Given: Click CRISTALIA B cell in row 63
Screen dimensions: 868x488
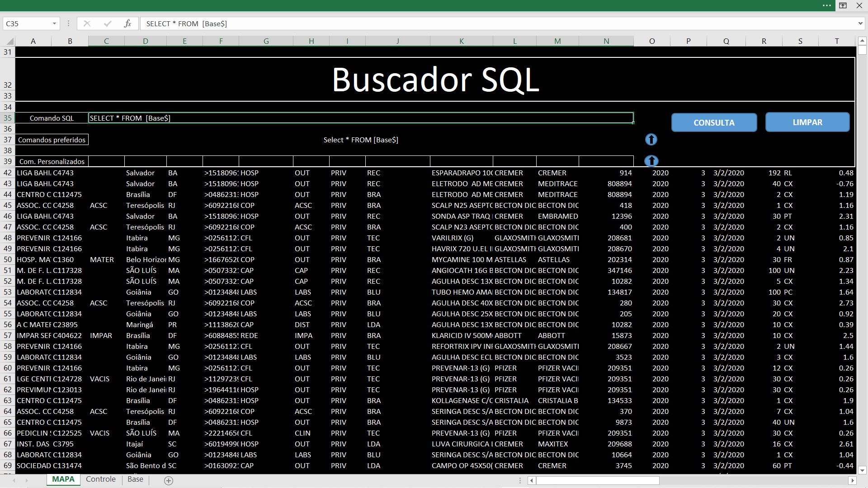Looking at the screenshot, I should (557, 400).
